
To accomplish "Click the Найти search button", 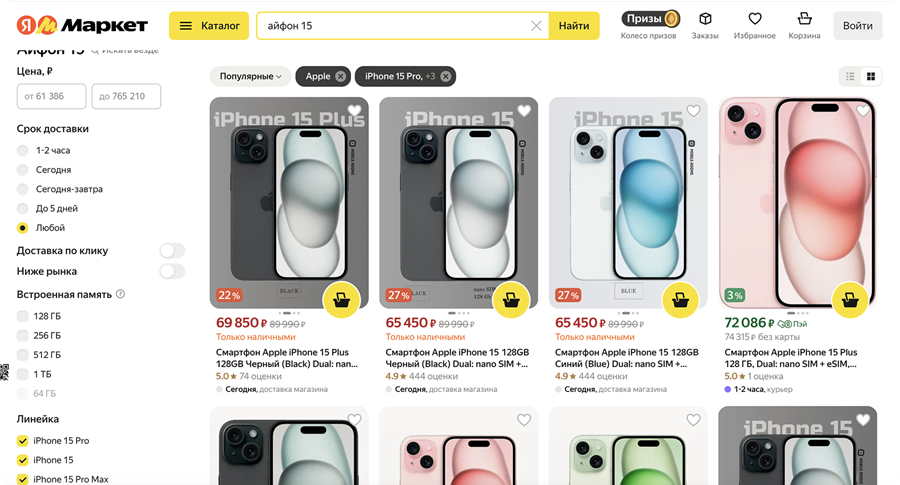I will (574, 26).
